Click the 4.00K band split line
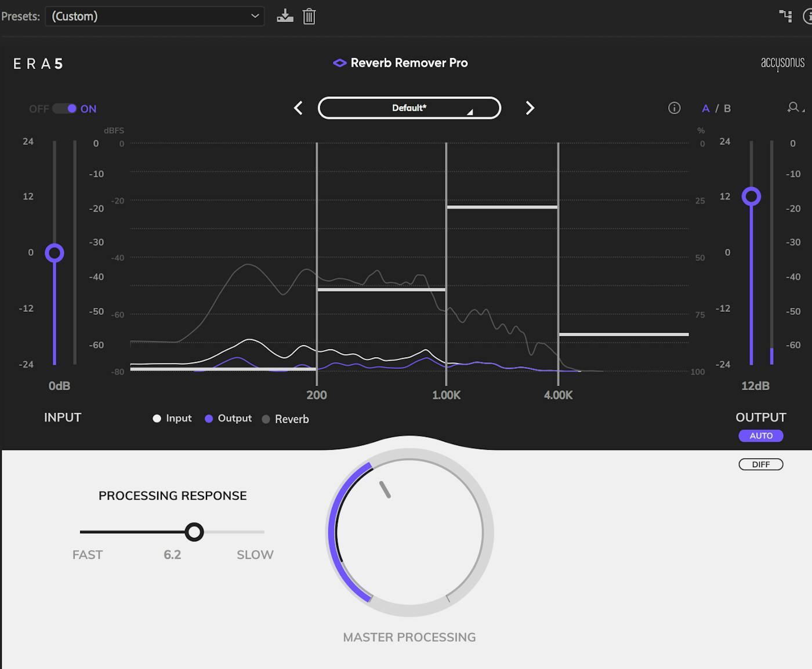Image resolution: width=812 pixels, height=669 pixels. click(559, 264)
